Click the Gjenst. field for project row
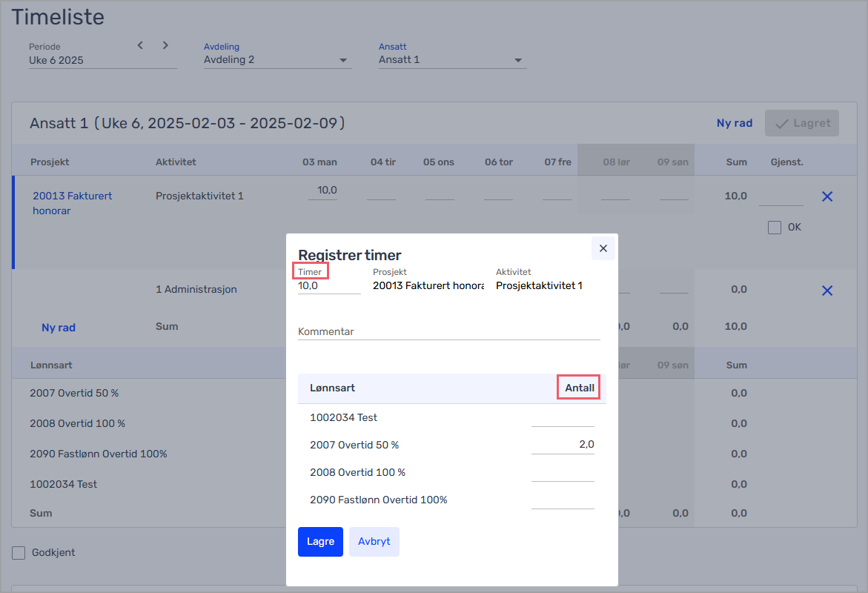This screenshot has width=868, height=593. click(x=781, y=197)
